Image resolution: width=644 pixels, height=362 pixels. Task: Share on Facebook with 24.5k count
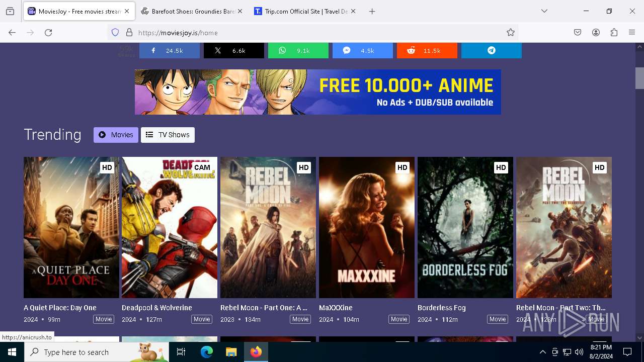tap(169, 50)
